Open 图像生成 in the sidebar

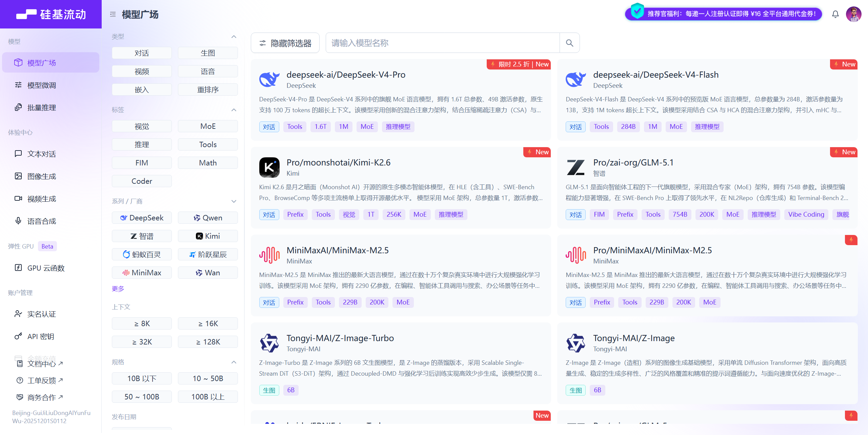coord(51,176)
